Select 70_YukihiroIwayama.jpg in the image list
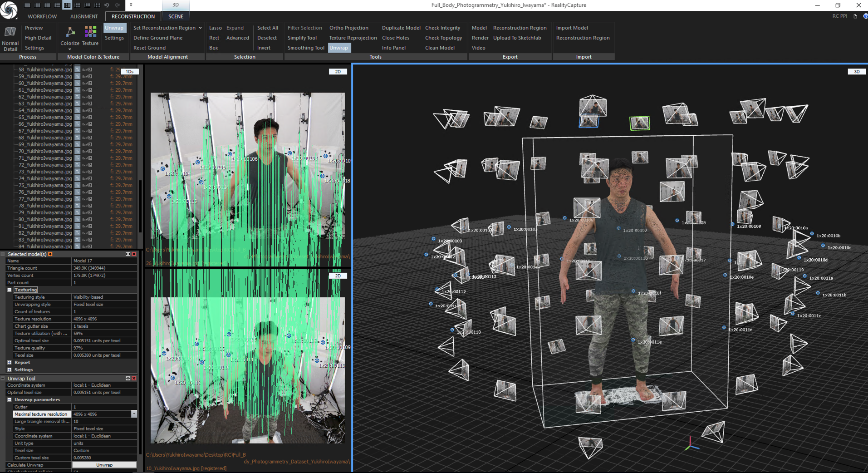Screen dimensions: 868x473 45,151
